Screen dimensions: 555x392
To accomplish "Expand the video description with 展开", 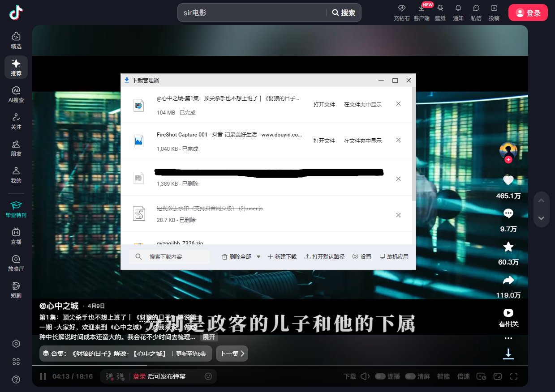I will click(x=209, y=337).
